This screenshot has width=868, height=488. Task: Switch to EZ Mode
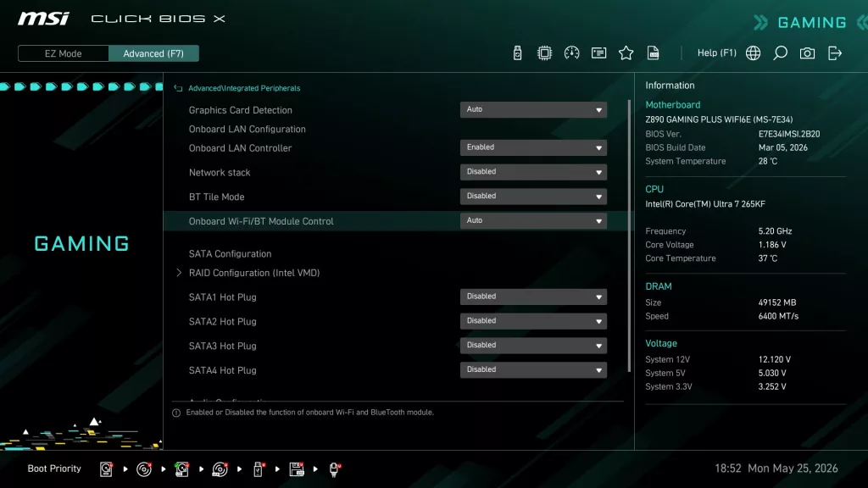pos(63,53)
